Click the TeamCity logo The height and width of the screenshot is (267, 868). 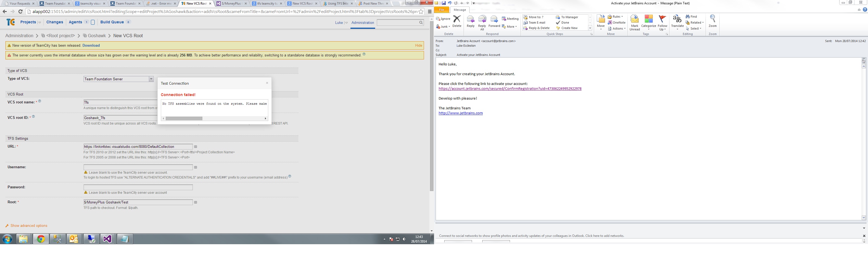coord(11,22)
